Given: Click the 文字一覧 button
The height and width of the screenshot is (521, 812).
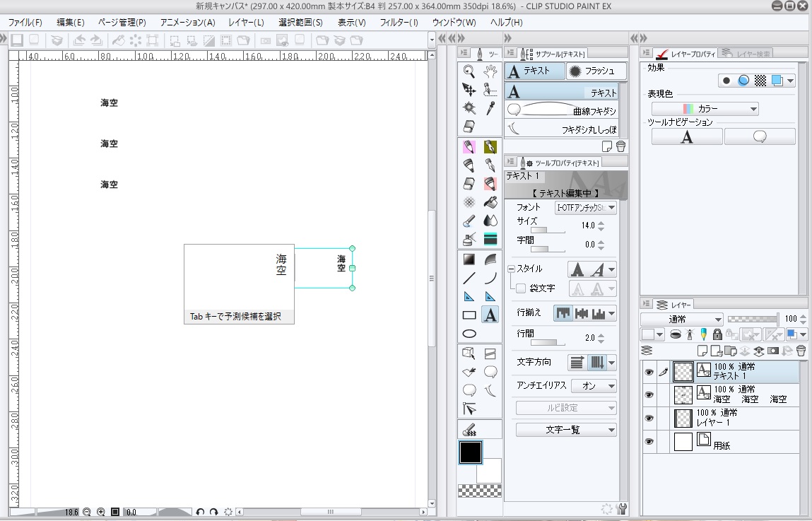Looking at the screenshot, I should pos(566,430).
